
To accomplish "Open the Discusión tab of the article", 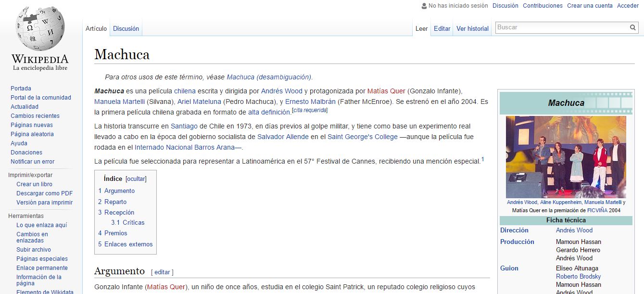I will (126, 28).
